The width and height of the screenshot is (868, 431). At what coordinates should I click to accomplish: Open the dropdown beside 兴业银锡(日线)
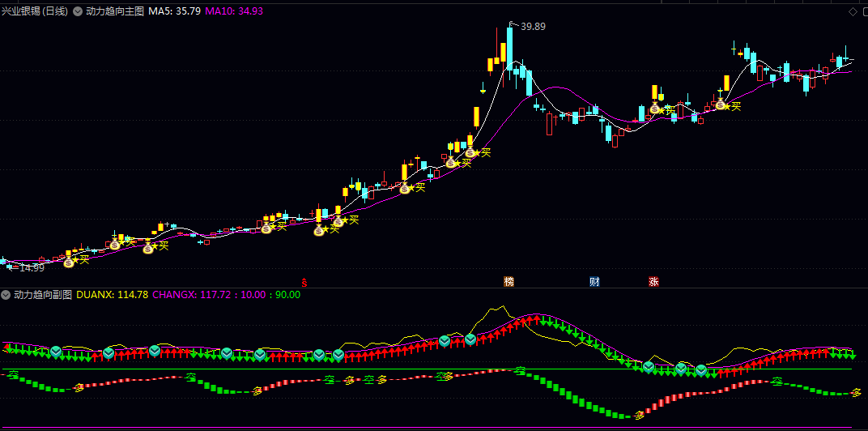click(78, 12)
